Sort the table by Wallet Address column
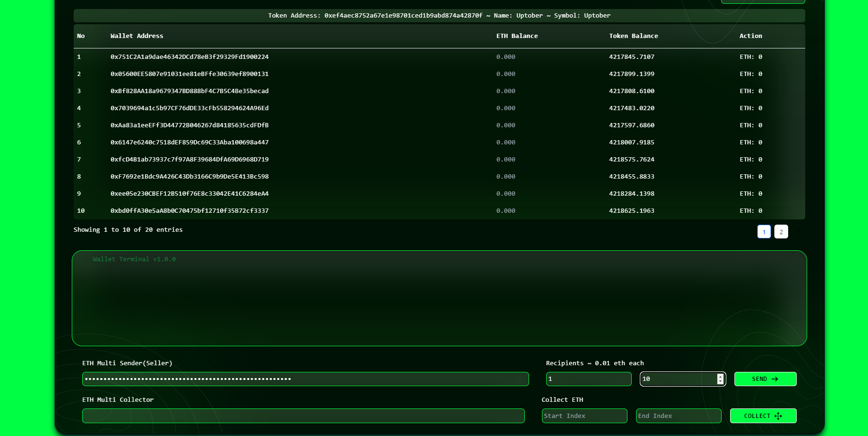Viewport: 868px width, 436px height. tap(137, 36)
